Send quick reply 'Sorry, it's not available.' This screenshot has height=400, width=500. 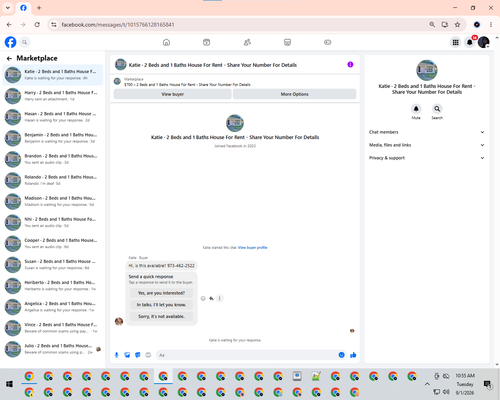[161, 316]
